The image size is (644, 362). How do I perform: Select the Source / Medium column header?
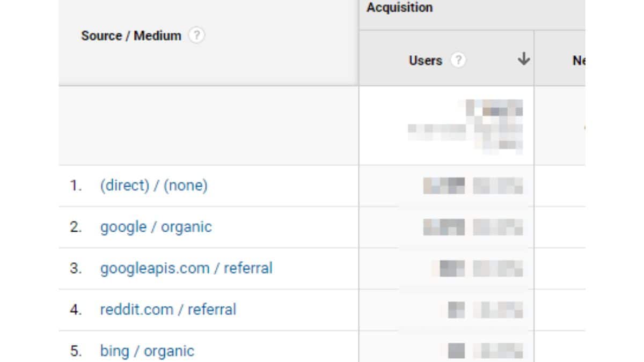coord(131,36)
